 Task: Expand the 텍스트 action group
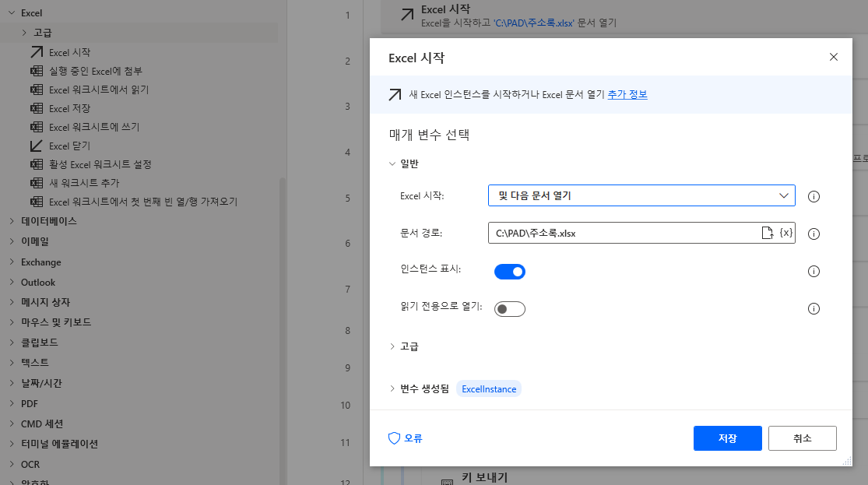point(12,362)
